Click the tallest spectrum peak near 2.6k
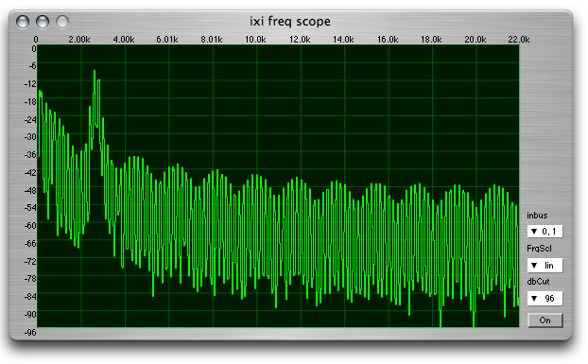588x364 pixels. tap(95, 72)
